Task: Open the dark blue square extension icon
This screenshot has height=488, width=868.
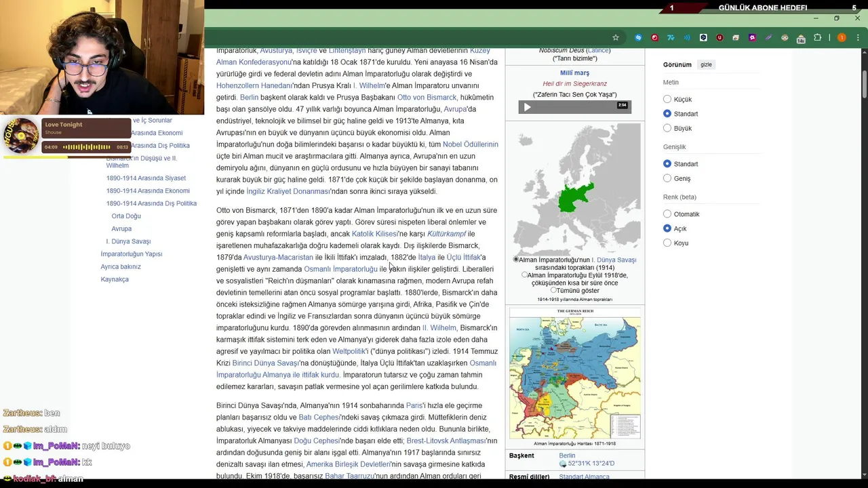Action: [x=703, y=37]
